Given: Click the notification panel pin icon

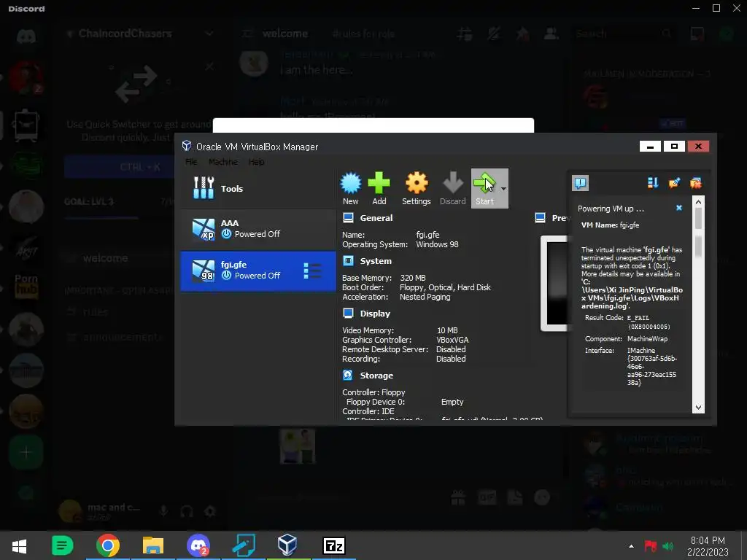Looking at the screenshot, I should (674, 183).
